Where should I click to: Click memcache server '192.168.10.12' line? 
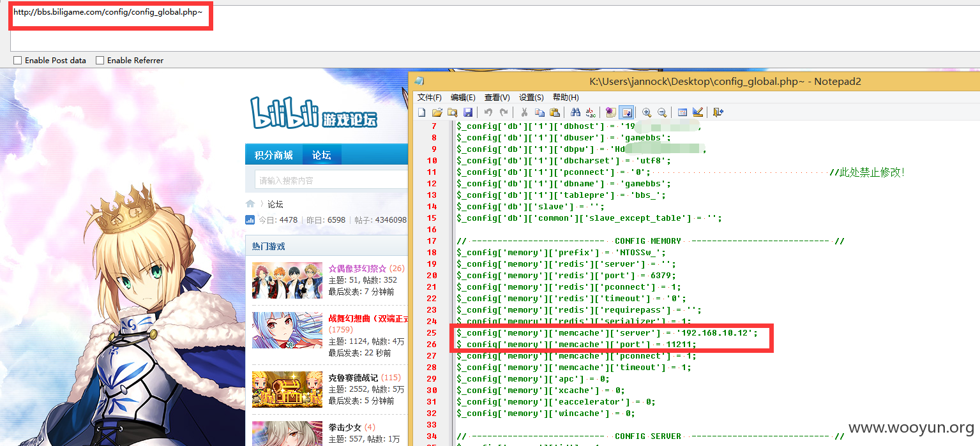point(607,333)
